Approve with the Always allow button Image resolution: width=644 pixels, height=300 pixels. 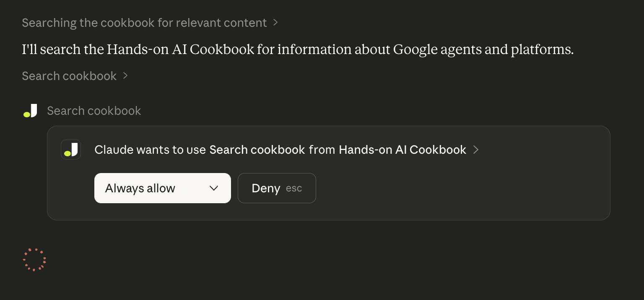click(x=140, y=188)
